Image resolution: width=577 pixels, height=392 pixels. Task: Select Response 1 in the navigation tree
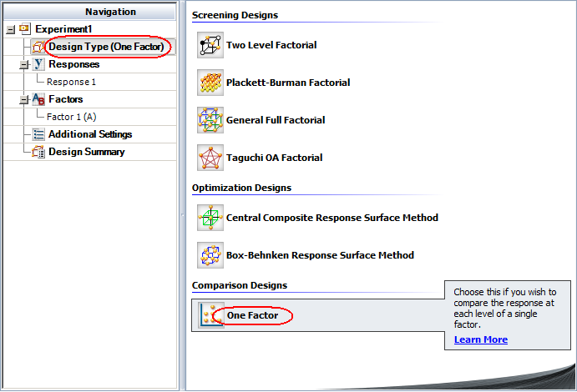coord(71,82)
